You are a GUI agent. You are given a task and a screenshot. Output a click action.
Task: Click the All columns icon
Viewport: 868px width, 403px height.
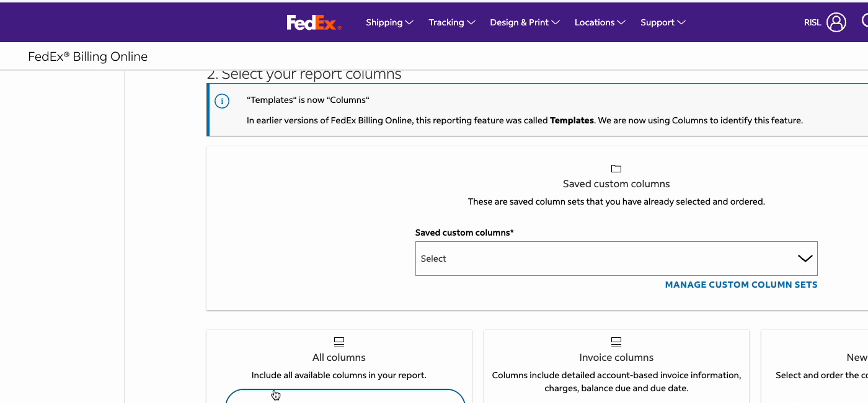click(339, 342)
